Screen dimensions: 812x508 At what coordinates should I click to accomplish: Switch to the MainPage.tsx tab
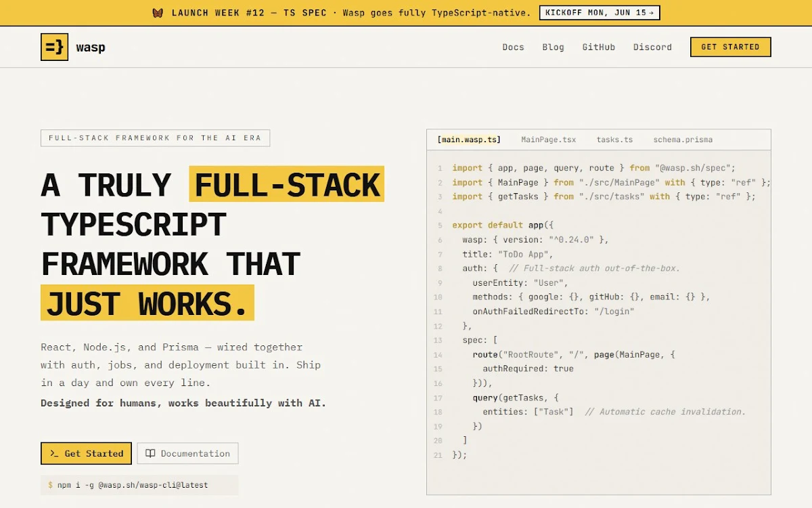pos(549,140)
